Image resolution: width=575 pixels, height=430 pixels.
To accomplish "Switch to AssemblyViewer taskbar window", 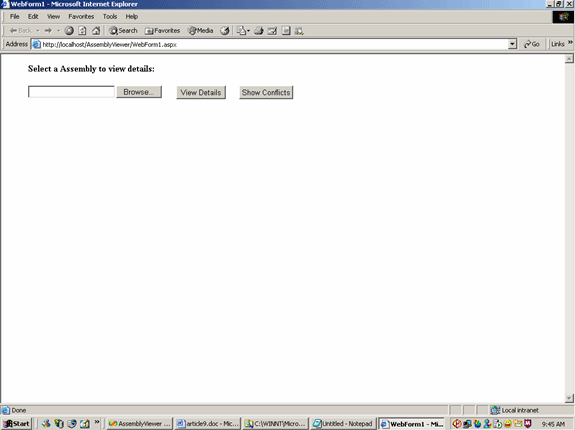I will [139, 424].
